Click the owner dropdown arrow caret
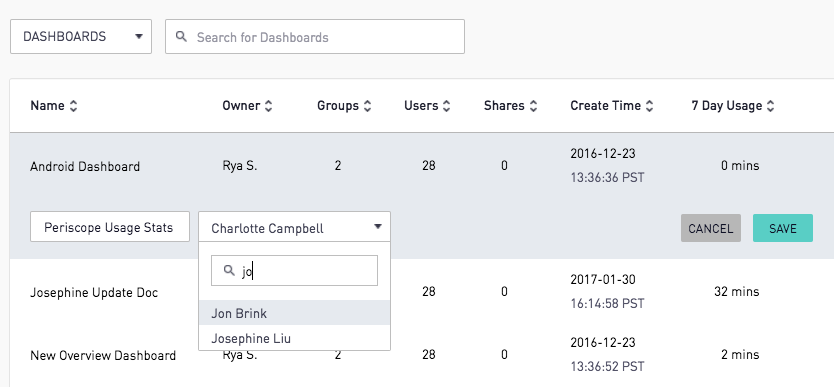The width and height of the screenshot is (834, 387). 378,227
